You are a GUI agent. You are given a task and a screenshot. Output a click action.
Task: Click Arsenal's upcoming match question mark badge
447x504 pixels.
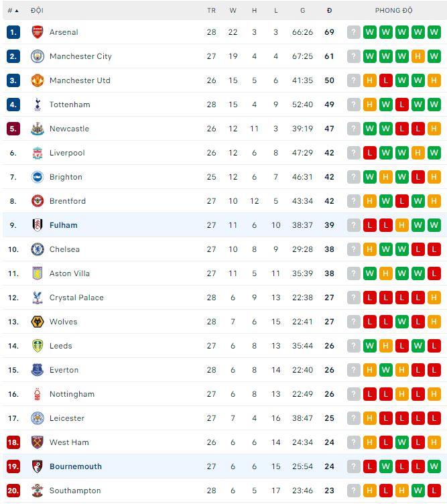click(354, 32)
